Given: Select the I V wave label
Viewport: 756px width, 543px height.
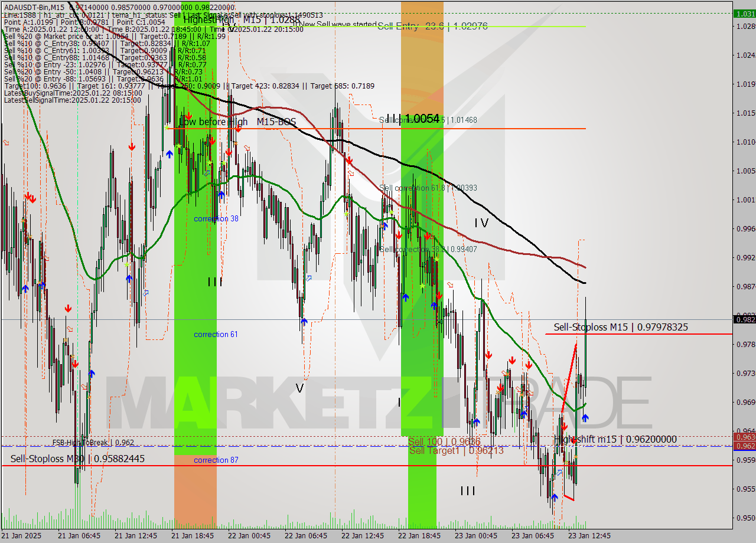Looking at the screenshot, I should point(481,223).
